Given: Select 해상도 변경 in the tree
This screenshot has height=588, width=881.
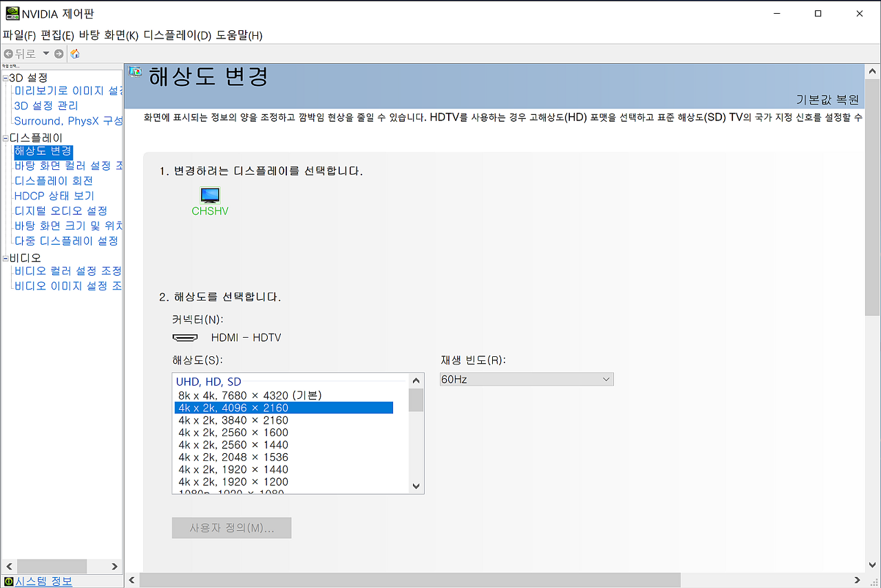Looking at the screenshot, I should pos(43,151).
